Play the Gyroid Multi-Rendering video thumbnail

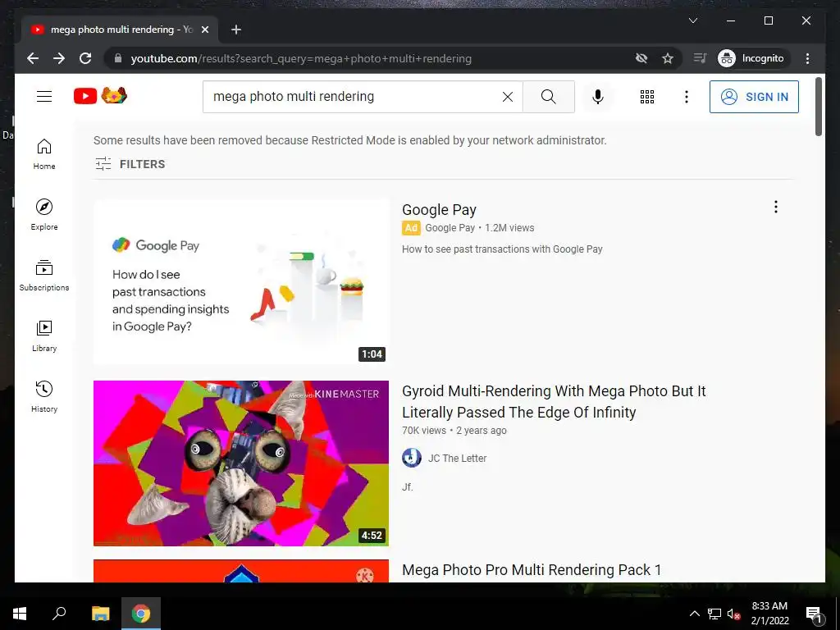[x=241, y=463]
